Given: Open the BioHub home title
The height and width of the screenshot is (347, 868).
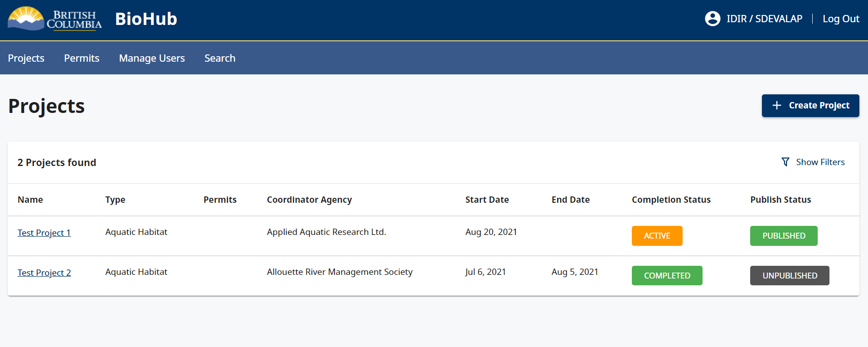Looking at the screenshot, I should [146, 19].
